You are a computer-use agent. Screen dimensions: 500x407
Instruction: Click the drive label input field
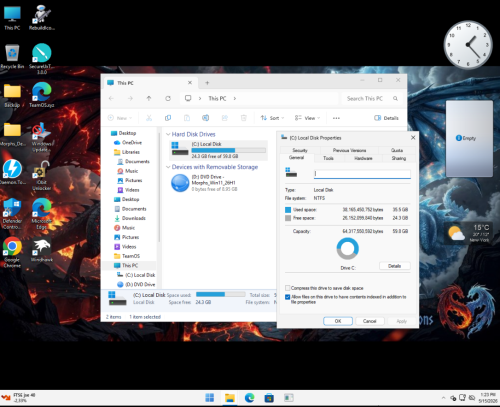click(x=362, y=174)
